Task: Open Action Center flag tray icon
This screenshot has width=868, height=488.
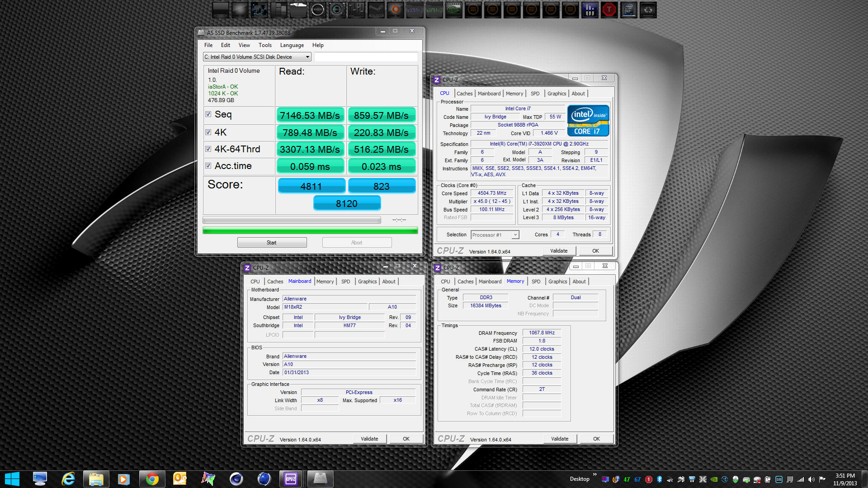Action: click(x=822, y=479)
